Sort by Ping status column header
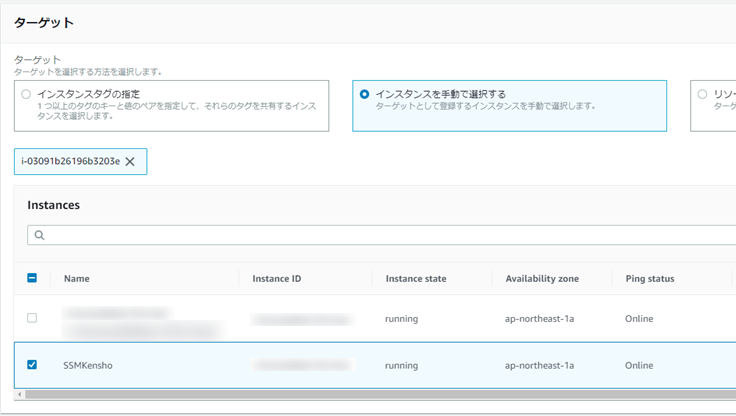This screenshot has height=416, width=736. coord(650,278)
